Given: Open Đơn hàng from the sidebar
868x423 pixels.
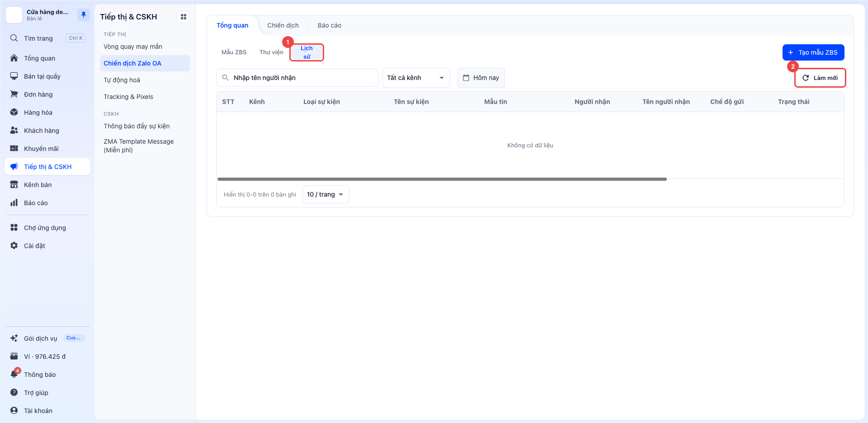Looking at the screenshot, I should click(47, 94).
